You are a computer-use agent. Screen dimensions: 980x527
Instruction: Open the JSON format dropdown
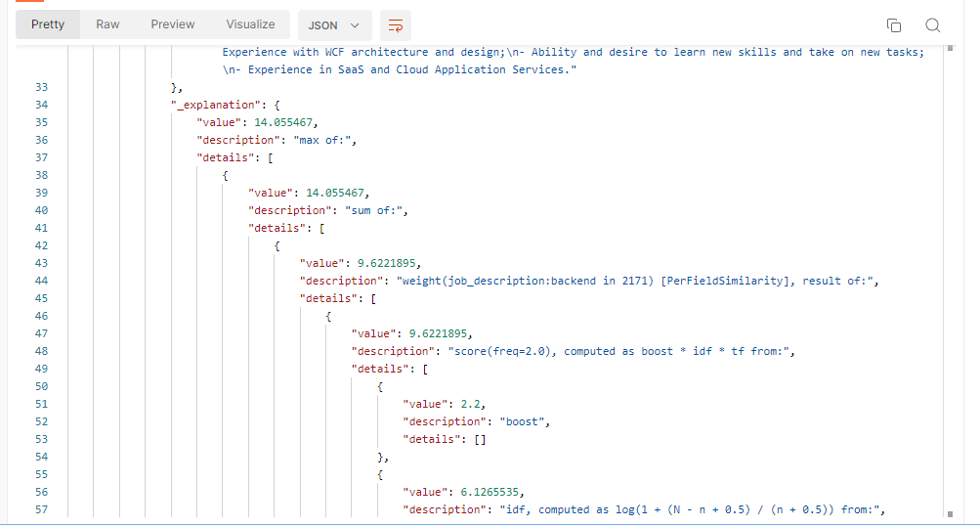334,25
